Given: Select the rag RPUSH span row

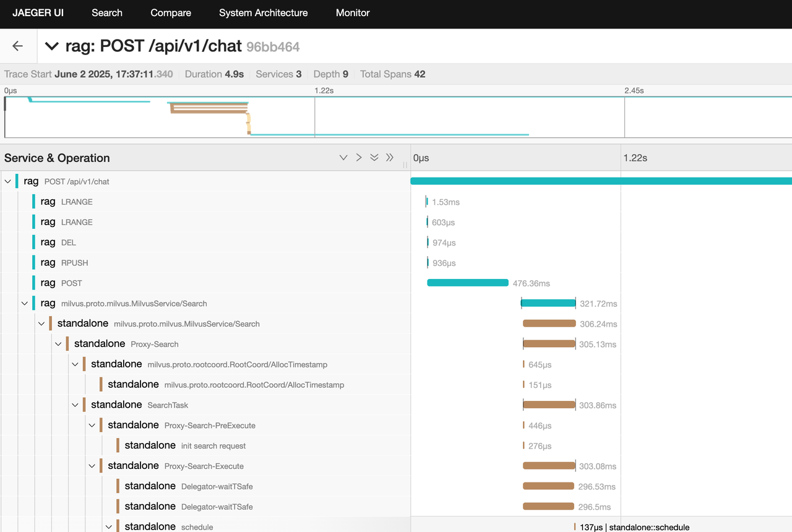Looking at the screenshot, I should [222, 262].
